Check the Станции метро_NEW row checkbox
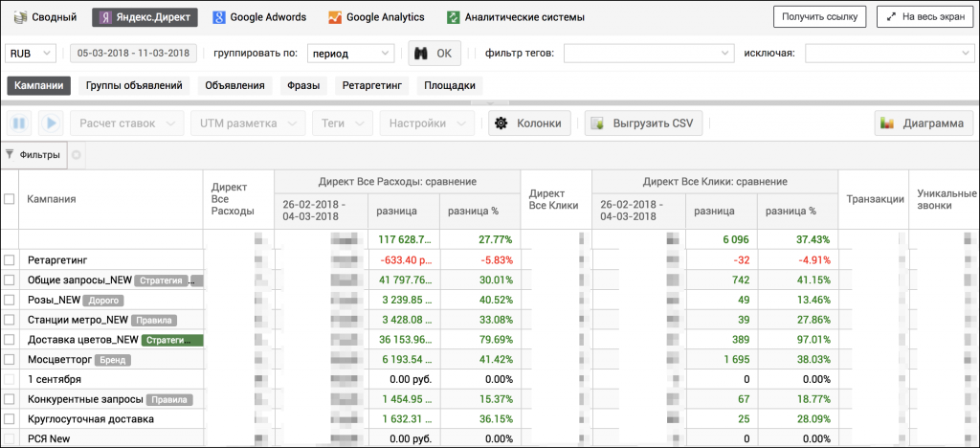The image size is (980, 448). point(10,320)
